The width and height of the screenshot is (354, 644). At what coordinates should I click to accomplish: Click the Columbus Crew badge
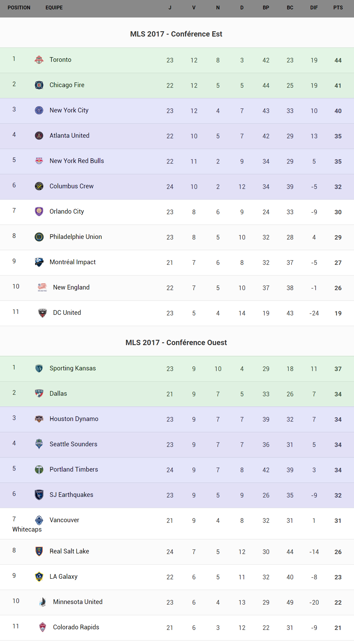click(39, 186)
